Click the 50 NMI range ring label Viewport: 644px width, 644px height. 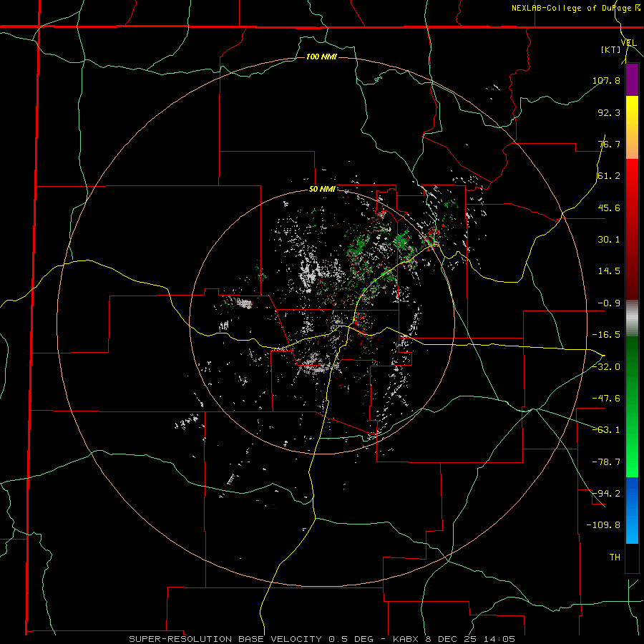[322, 190]
